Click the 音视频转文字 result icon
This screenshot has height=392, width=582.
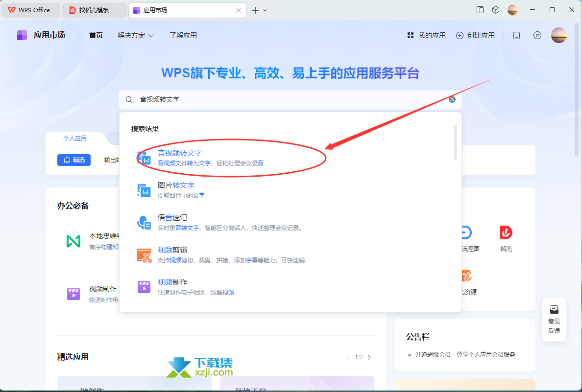(x=144, y=158)
